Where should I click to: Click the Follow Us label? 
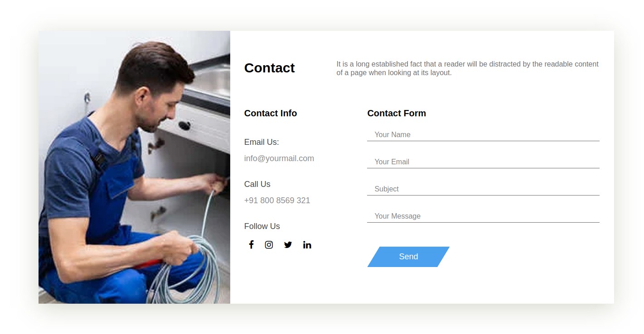[262, 226]
